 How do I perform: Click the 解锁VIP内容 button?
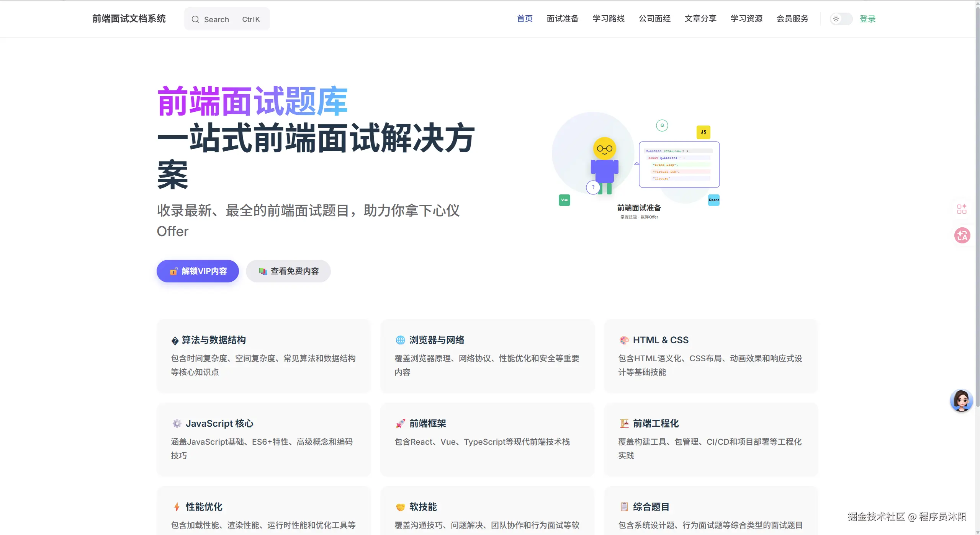click(x=198, y=271)
